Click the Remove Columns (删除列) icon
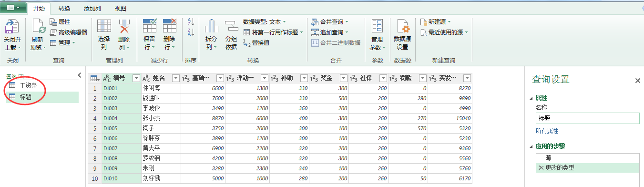The image size is (644, 187). coord(124,27)
